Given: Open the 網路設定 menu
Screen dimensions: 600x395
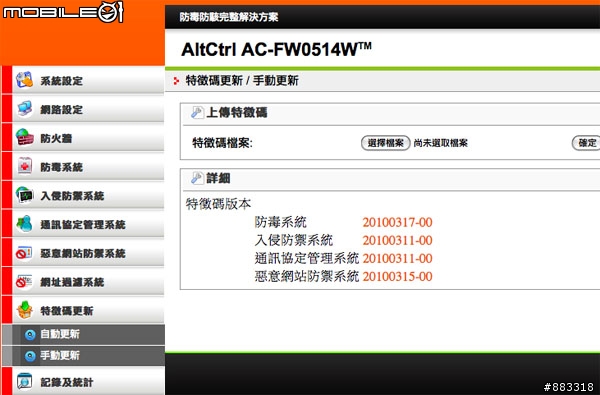Looking at the screenshot, I should pos(83,109).
